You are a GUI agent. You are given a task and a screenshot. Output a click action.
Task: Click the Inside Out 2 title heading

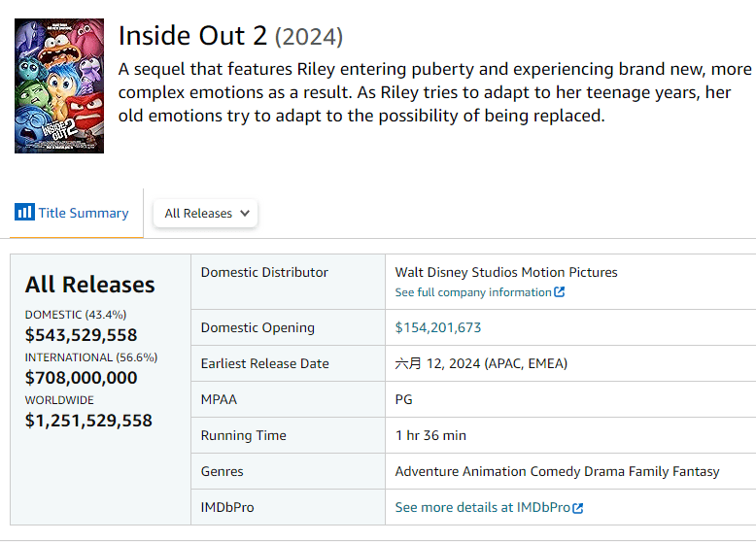click(x=192, y=36)
